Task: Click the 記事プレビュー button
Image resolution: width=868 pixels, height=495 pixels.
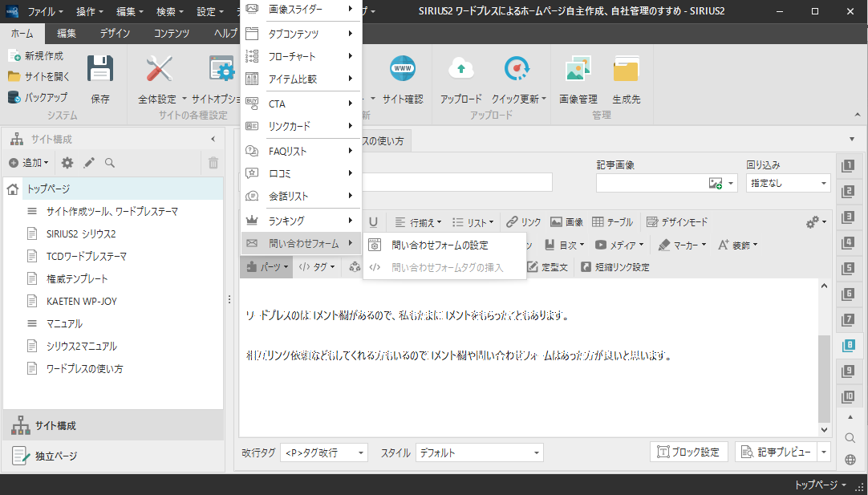Action: tap(776, 452)
